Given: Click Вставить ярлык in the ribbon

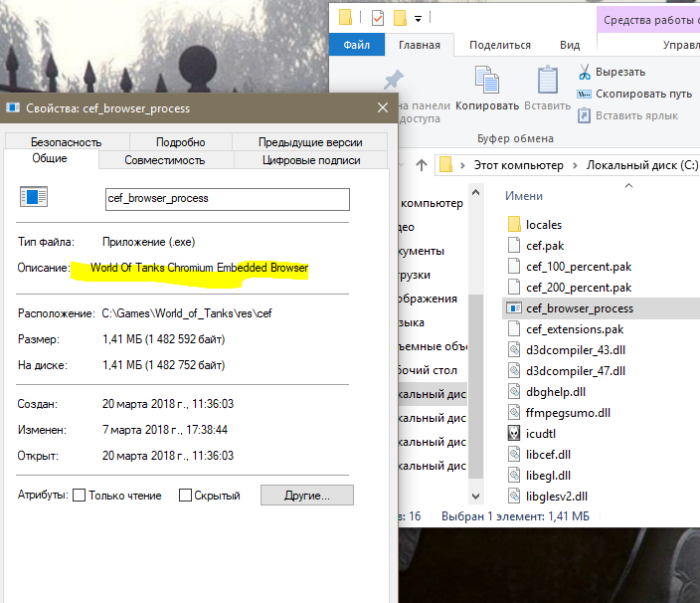Looking at the screenshot, I should point(636,115).
